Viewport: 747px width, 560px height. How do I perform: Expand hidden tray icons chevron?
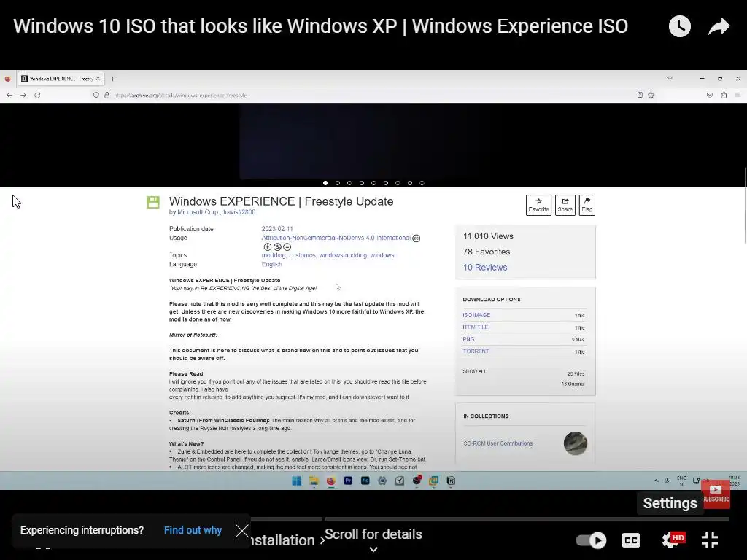(x=656, y=481)
